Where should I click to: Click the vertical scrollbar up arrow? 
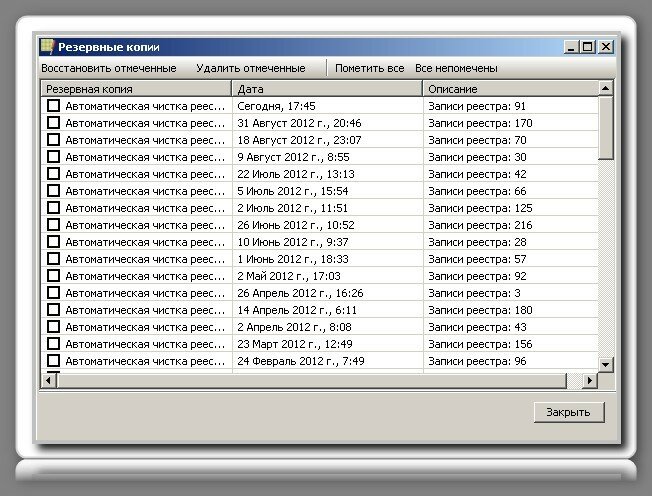(605, 89)
